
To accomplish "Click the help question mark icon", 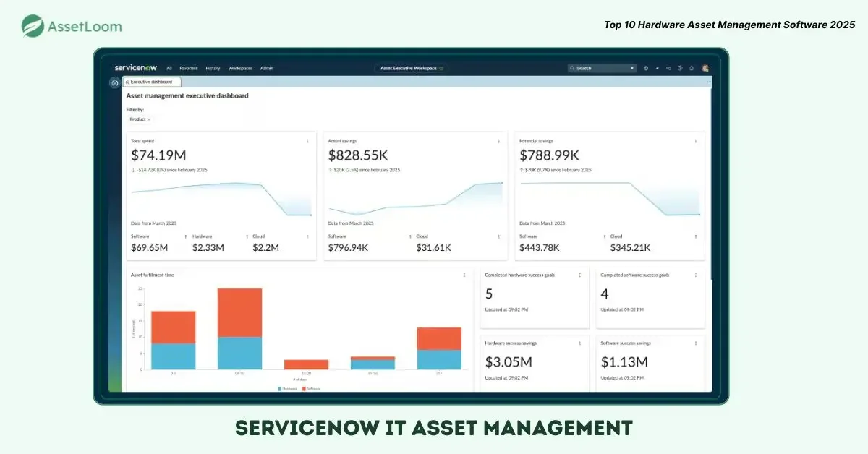I will coord(680,68).
